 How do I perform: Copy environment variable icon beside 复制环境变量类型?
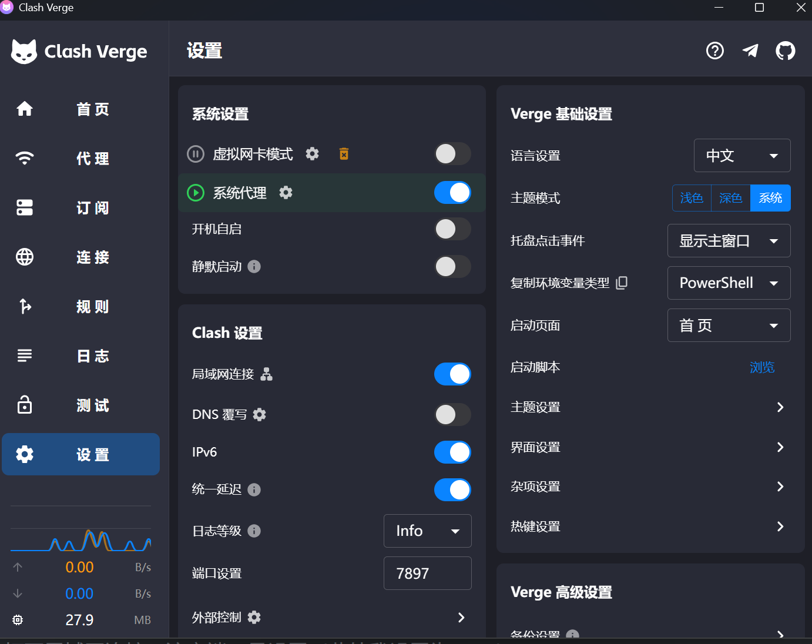(622, 283)
